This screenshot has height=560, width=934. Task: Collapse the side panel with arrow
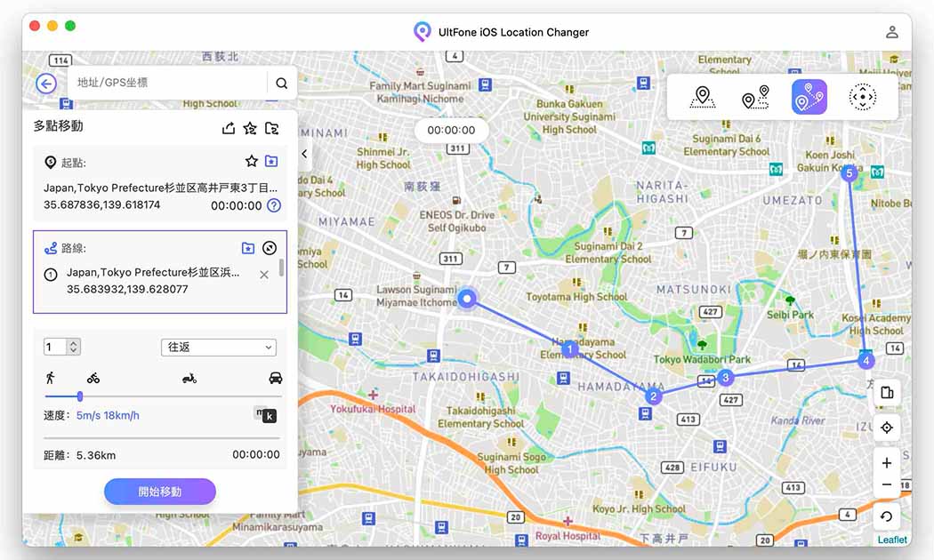click(x=304, y=154)
